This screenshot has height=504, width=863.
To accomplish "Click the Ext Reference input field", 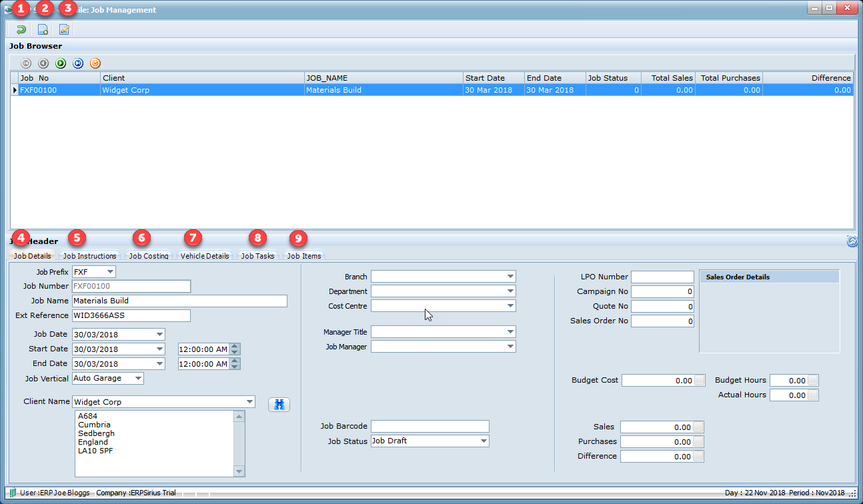I will click(x=131, y=315).
